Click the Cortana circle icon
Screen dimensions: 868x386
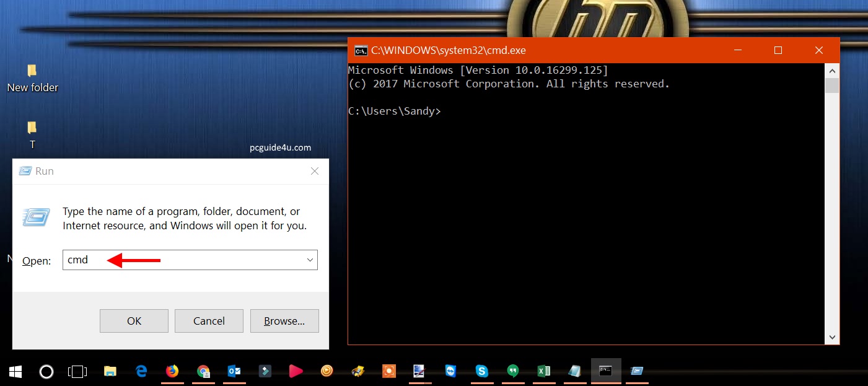(46, 371)
